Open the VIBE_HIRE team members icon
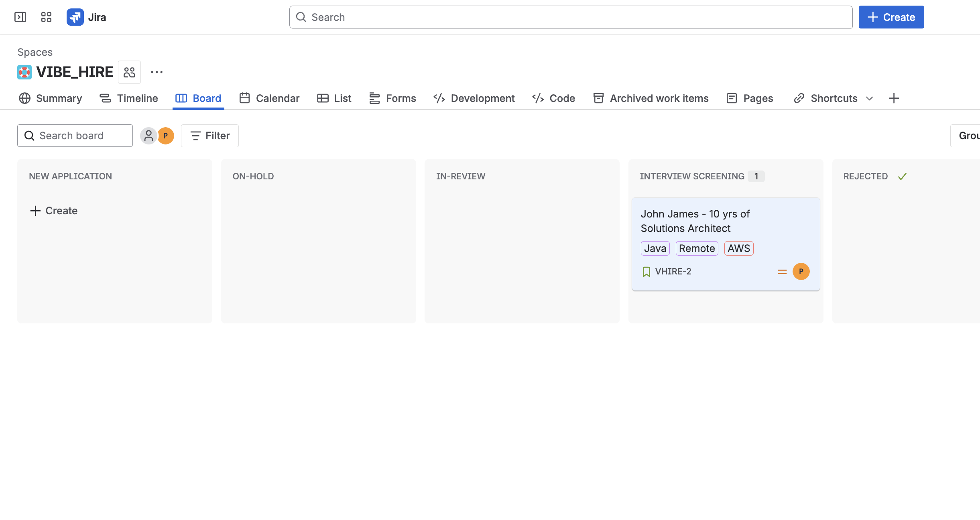Viewport: 980px width, 520px height. pyautogui.click(x=129, y=72)
